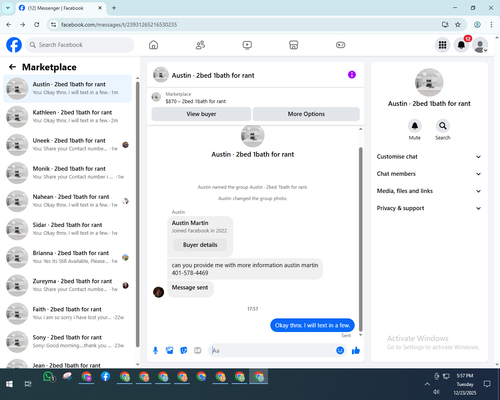Send a thumbs-up like
This screenshot has height=400, width=500.
356,350
